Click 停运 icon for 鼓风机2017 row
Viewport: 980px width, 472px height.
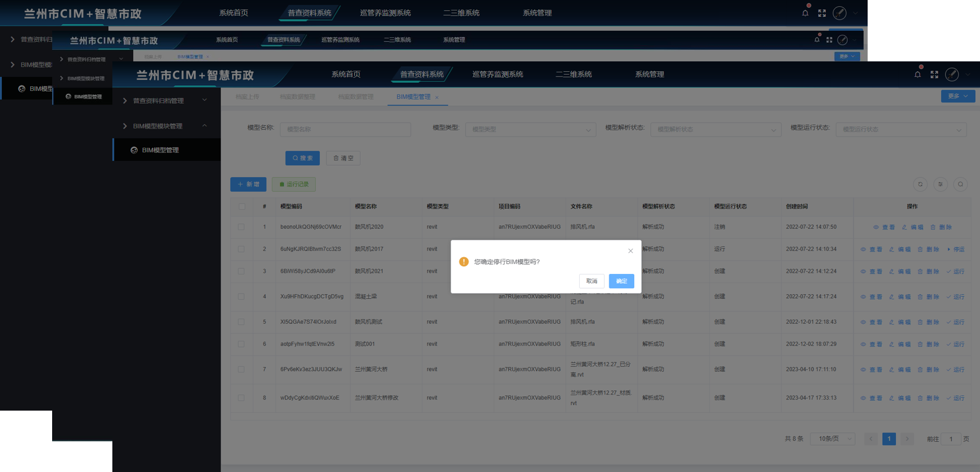coord(956,250)
